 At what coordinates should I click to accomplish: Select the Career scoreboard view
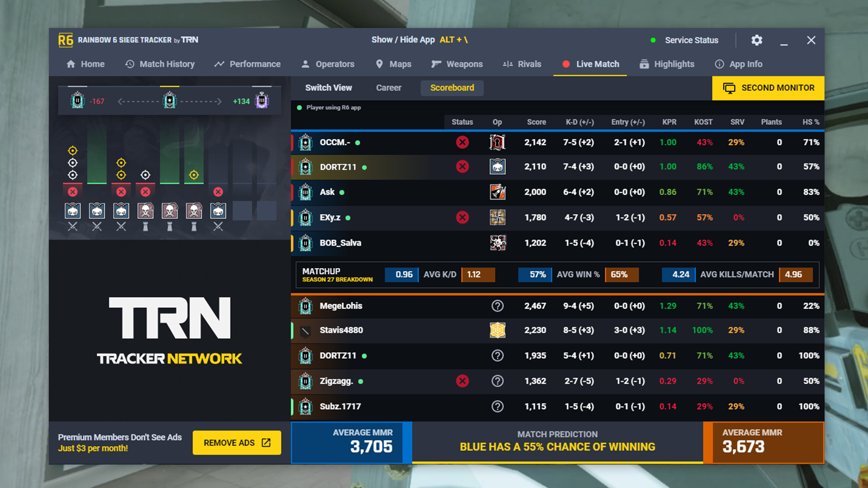pyautogui.click(x=387, y=88)
